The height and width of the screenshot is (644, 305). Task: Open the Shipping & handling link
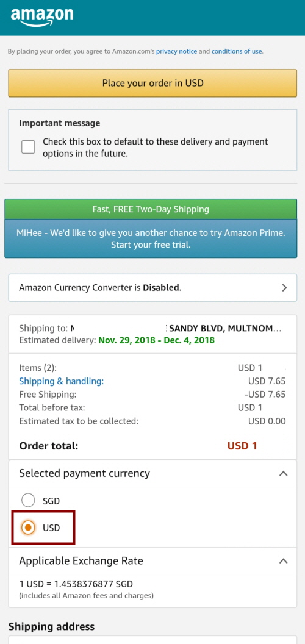[61, 381]
